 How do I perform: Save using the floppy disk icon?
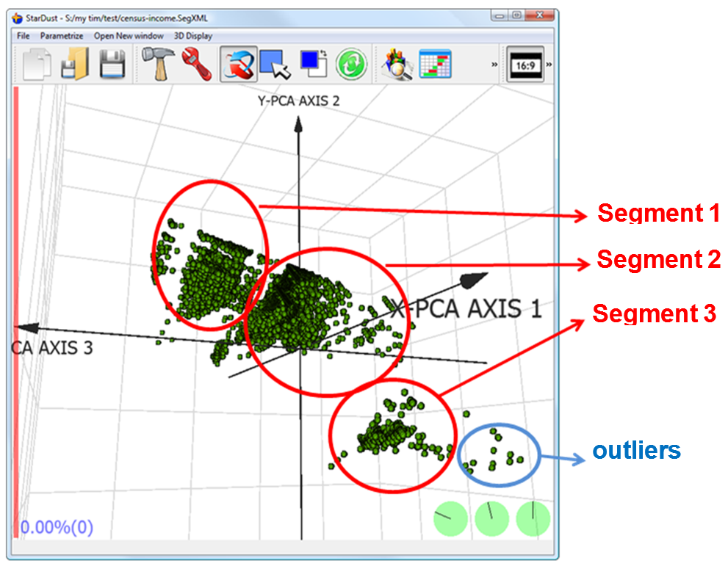pos(112,64)
